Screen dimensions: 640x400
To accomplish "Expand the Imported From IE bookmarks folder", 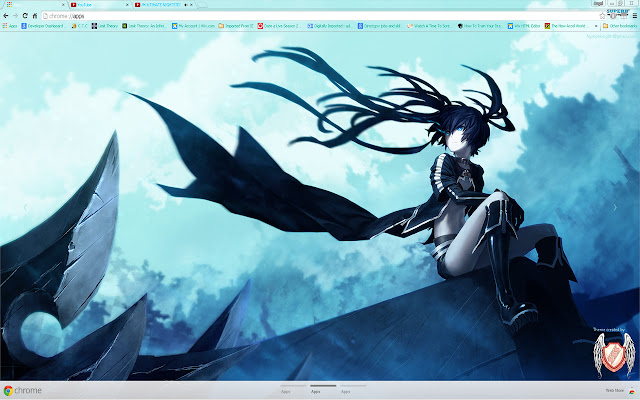I will (236, 26).
